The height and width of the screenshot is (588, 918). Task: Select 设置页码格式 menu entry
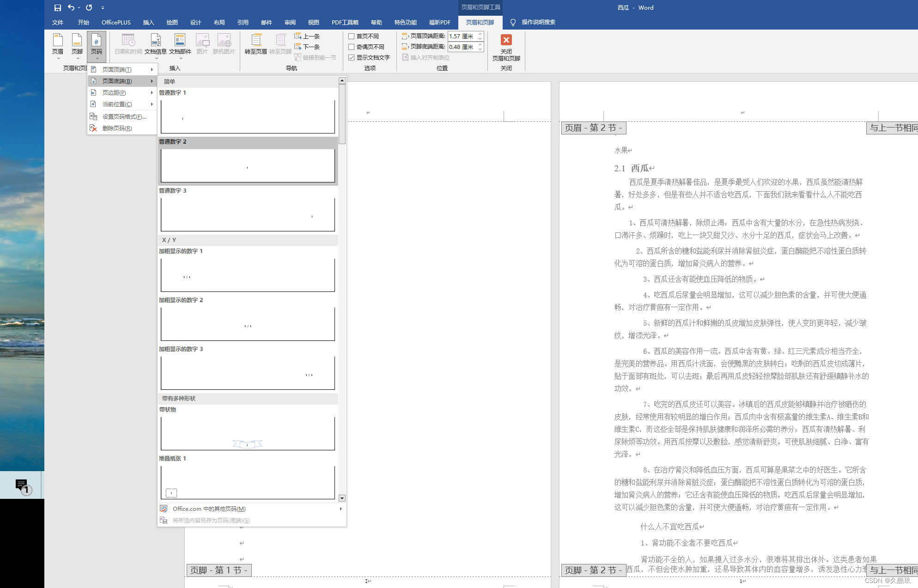coord(124,116)
